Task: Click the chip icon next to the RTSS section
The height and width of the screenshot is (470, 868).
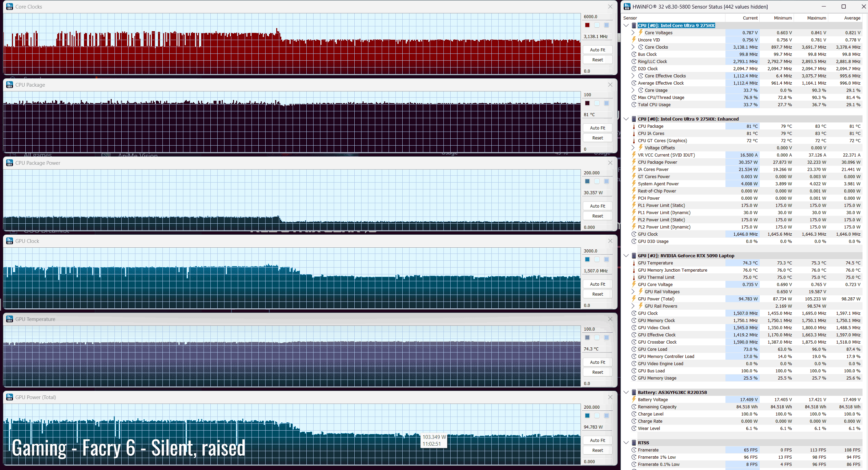Action: pyautogui.click(x=634, y=443)
